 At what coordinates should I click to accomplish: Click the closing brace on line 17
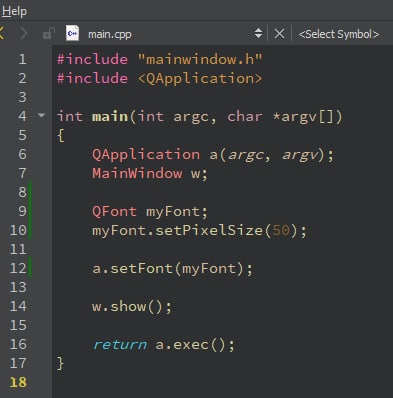[60, 363]
